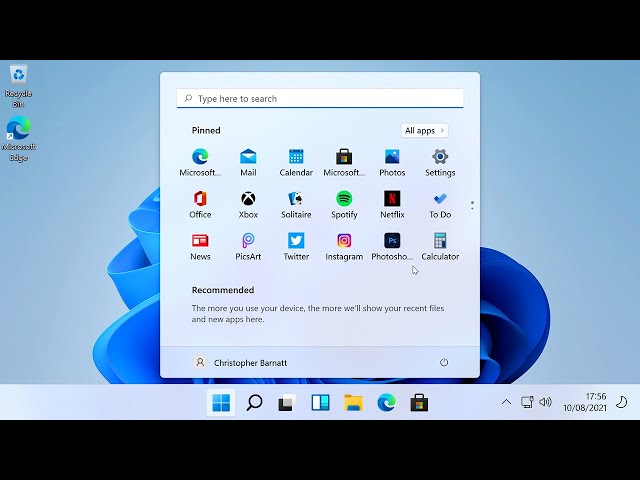The image size is (640, 480).
Task: Launch the Office app
Action: tap(200, 204)
